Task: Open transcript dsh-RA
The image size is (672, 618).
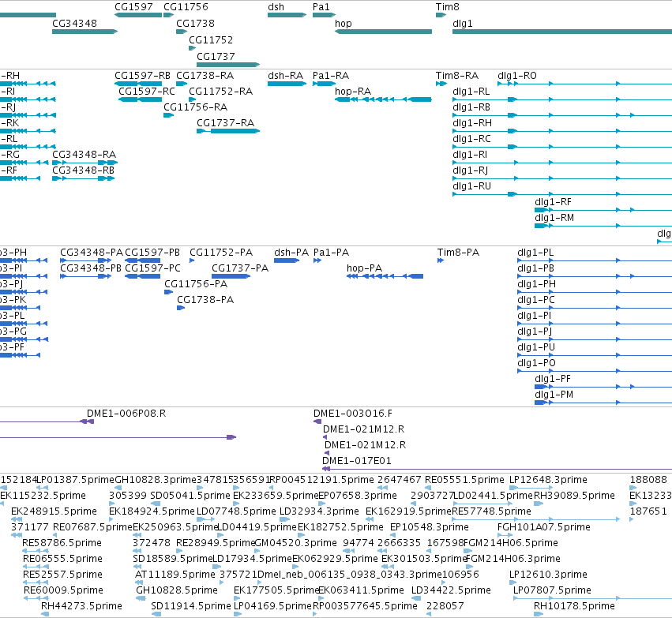Action: click(x=285, y=76)
